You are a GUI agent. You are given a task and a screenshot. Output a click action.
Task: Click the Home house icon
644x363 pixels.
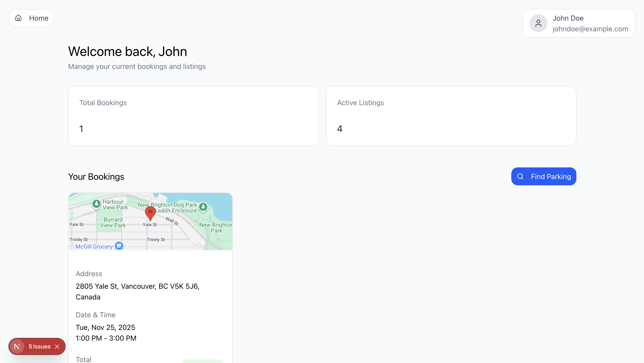click(x=18, y=18)
